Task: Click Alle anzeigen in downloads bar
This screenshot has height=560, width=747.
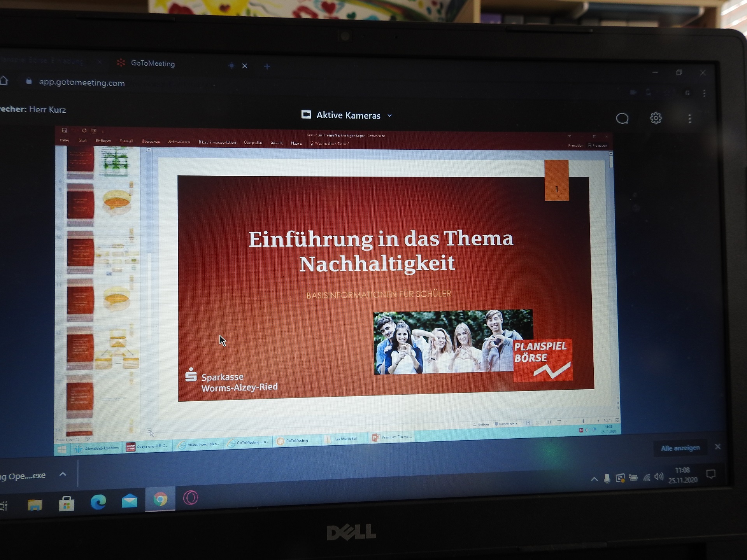Action: click(x=680, y=448)
